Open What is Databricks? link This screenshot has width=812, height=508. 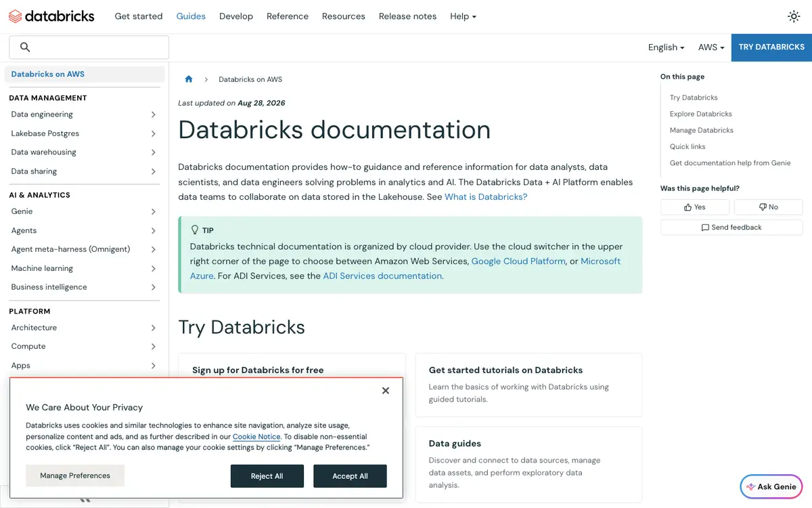pyautogui.click(x=486, y=197)
